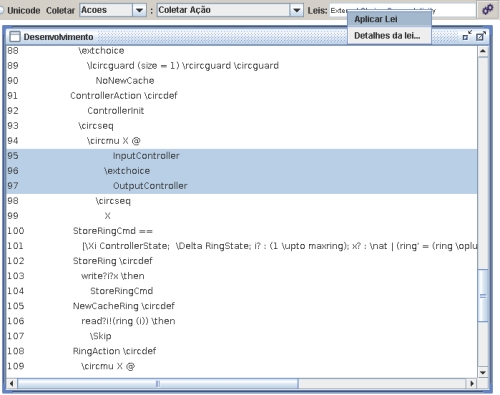This screenshot has height=395, width=500.
Task: Click line 103 write?i?x \then
Action: 113,276
